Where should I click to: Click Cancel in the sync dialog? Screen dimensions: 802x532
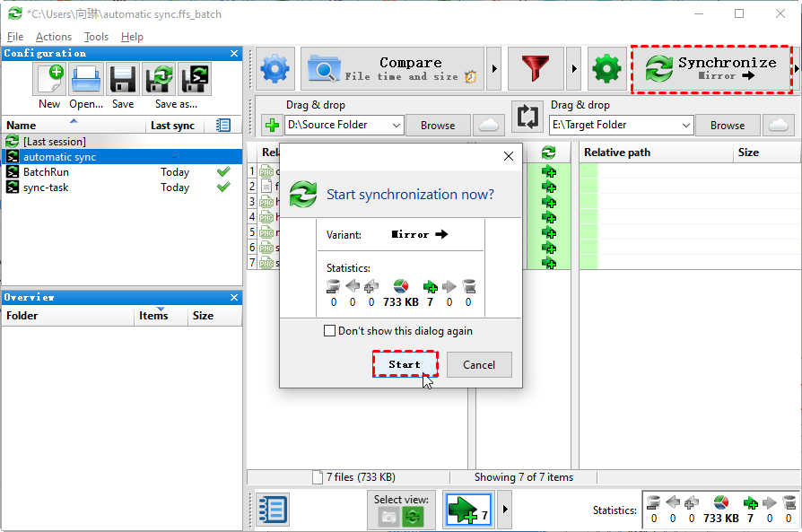tap(478, 364)
